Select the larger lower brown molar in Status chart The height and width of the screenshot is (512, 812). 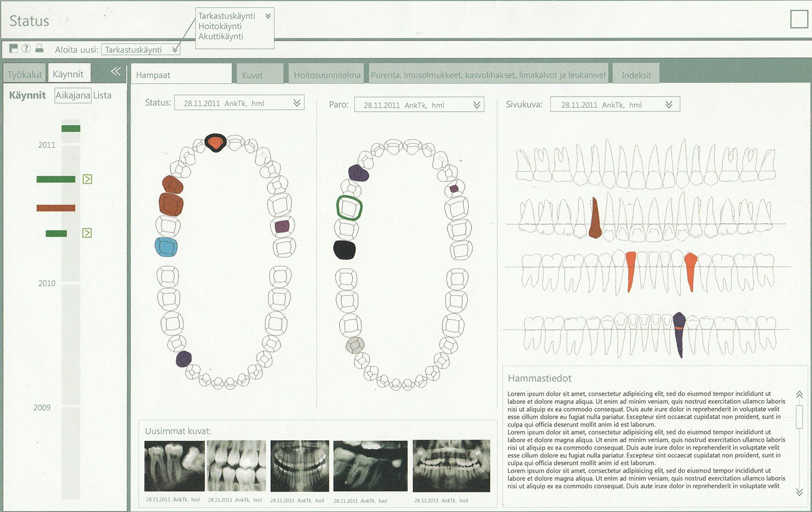click(171, 204)
